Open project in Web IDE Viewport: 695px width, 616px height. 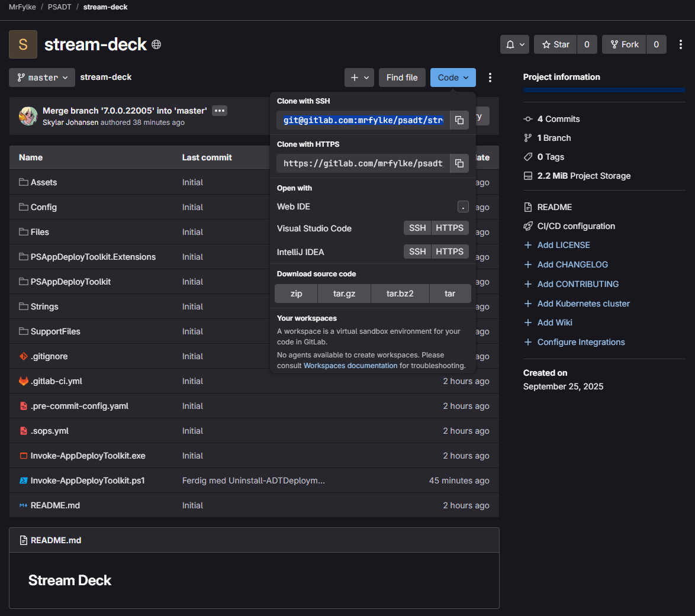(372, 207)
